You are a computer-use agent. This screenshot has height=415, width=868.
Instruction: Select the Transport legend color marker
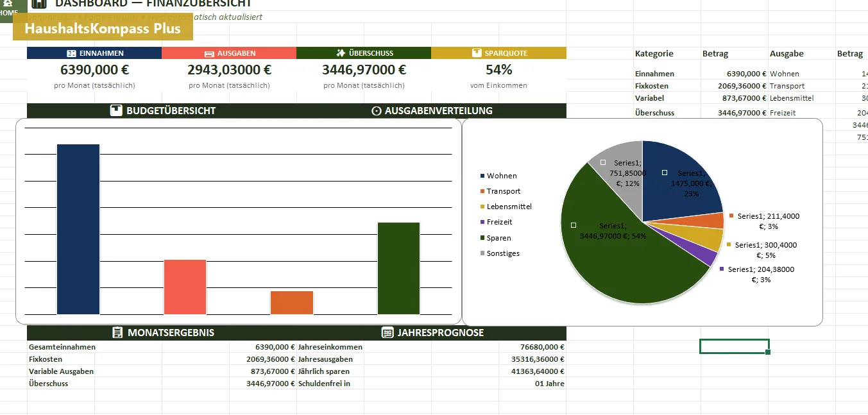(x=482, y=191)
